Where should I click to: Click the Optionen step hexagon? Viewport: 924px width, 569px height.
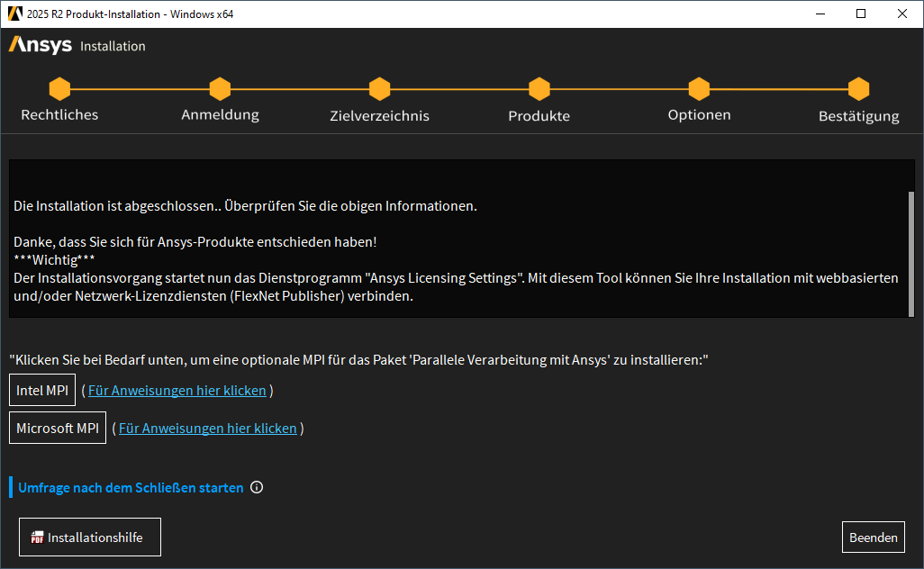pos(699,89)
